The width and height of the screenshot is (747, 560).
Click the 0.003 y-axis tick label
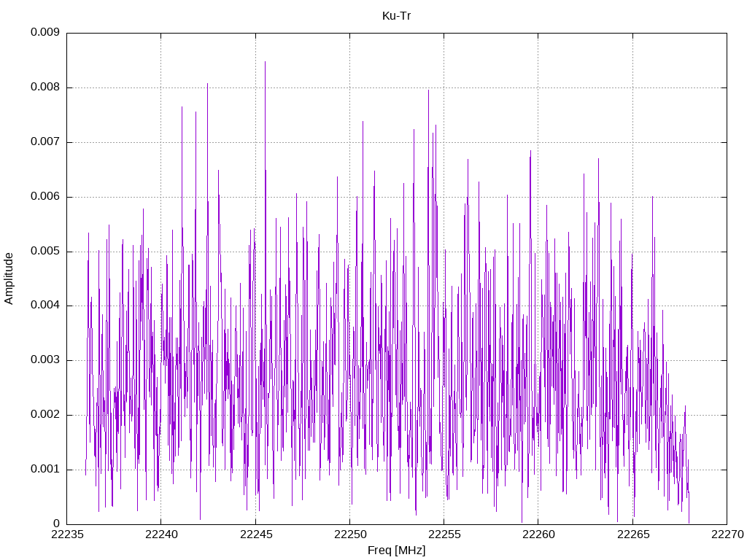pyautogui.click(x=45, y=360)
